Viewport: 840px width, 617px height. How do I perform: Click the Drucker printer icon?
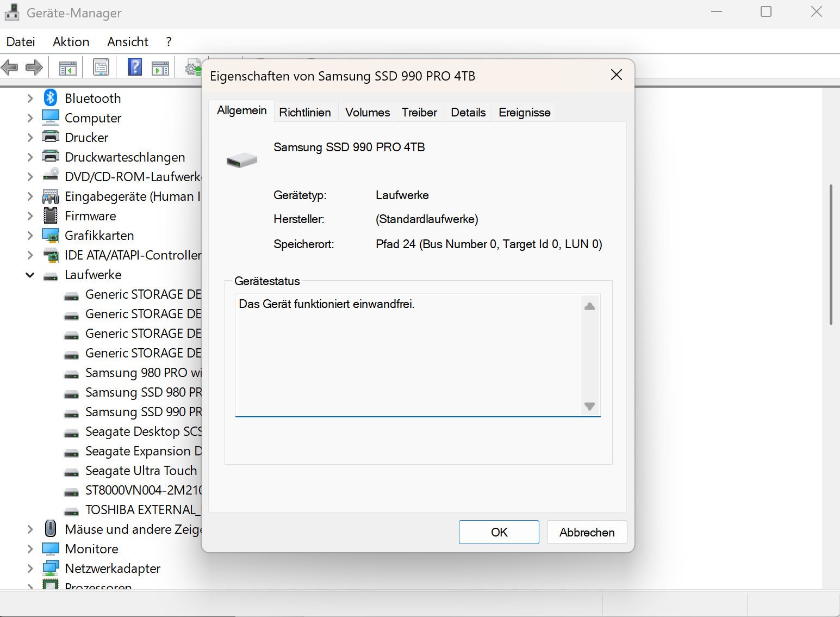click(x=51, y=137)
